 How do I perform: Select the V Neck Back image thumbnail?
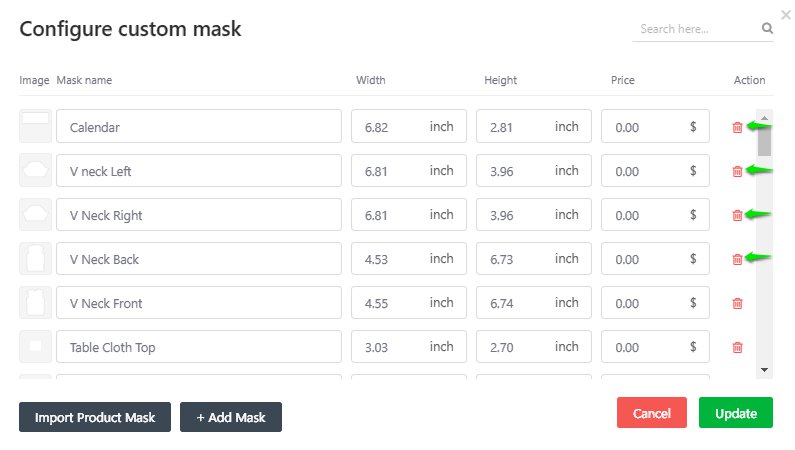pos(35,259)
